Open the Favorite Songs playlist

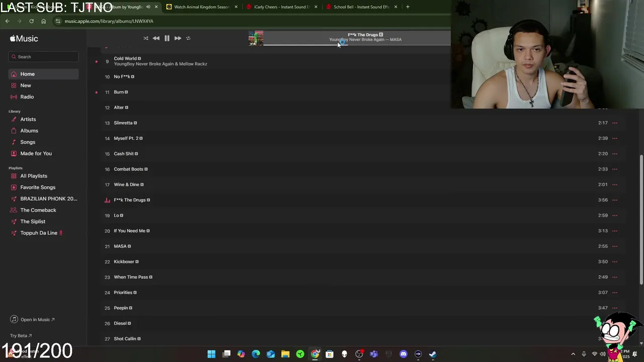pyautogui.click(x=43, y=187)
